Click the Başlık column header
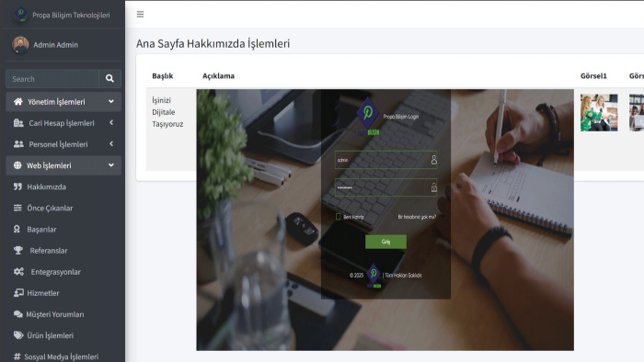This screenshot has height=362, width=644. coord(163,76)
